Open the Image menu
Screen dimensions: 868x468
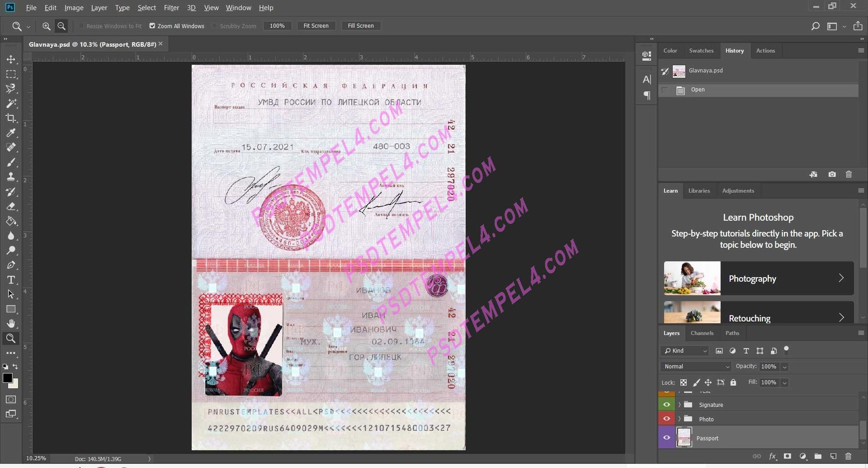click(x=74, y=8)
